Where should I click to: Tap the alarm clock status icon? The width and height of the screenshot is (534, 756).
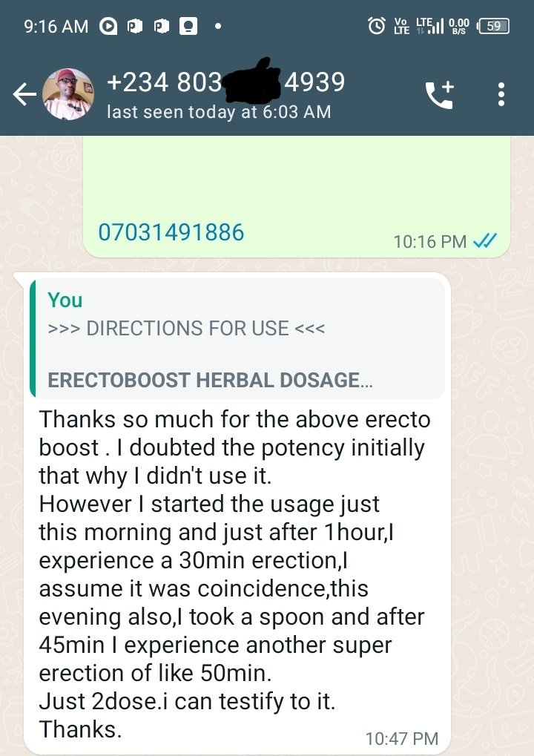pos(377,25)
